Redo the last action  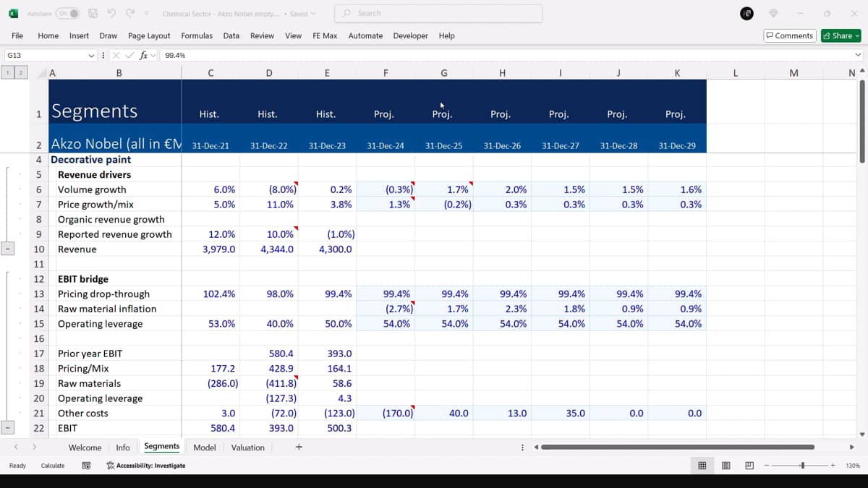tap(130, 14)
